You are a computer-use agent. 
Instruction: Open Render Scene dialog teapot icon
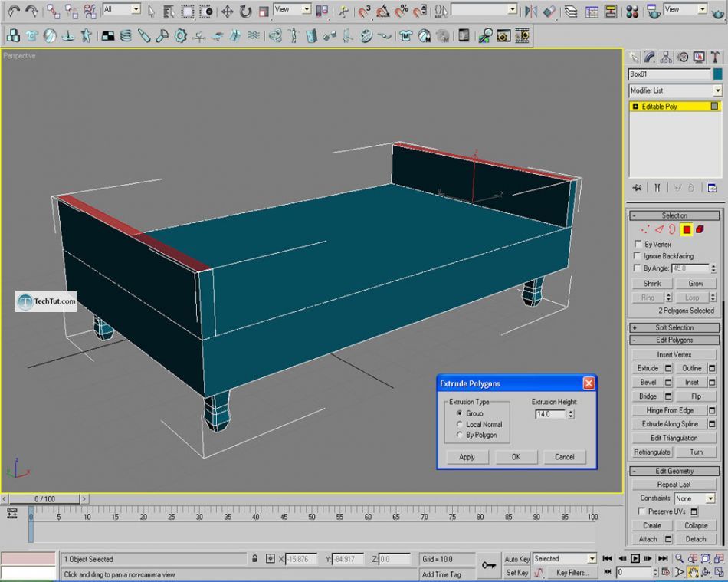coord(654,12)
